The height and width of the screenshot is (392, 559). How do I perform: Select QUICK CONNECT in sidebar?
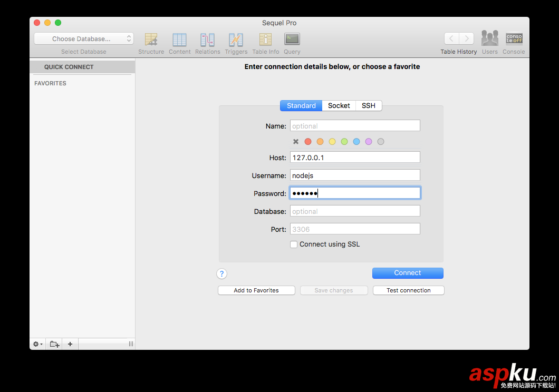point(82,67)
